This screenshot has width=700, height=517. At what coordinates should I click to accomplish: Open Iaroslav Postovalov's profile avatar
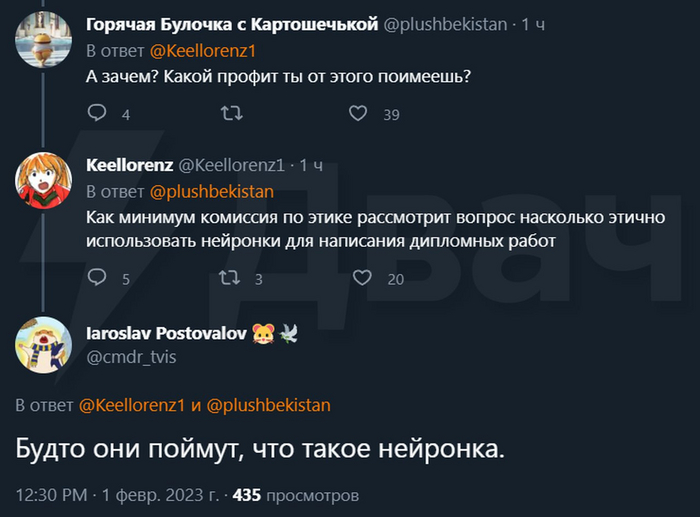pos(42,345)
